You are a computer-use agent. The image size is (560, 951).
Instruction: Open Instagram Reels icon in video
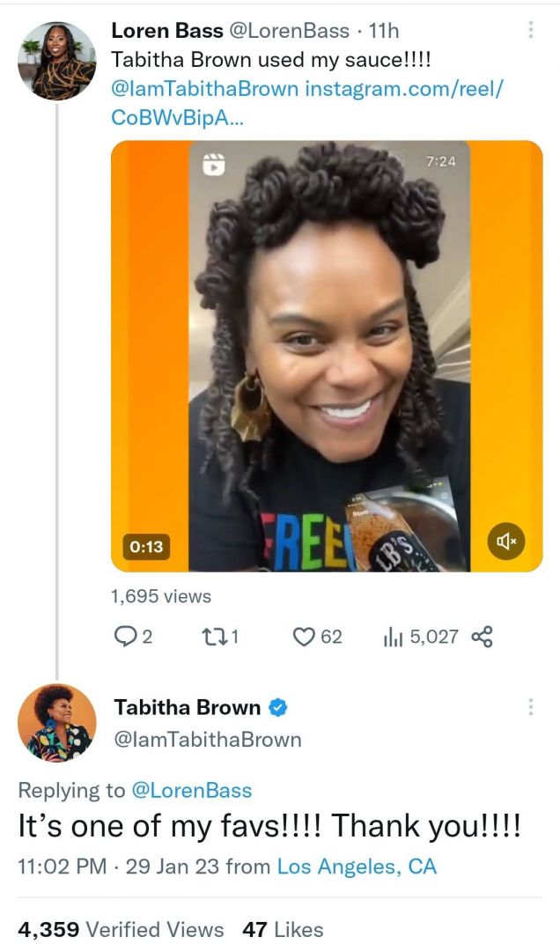click(x=213, y=164)
